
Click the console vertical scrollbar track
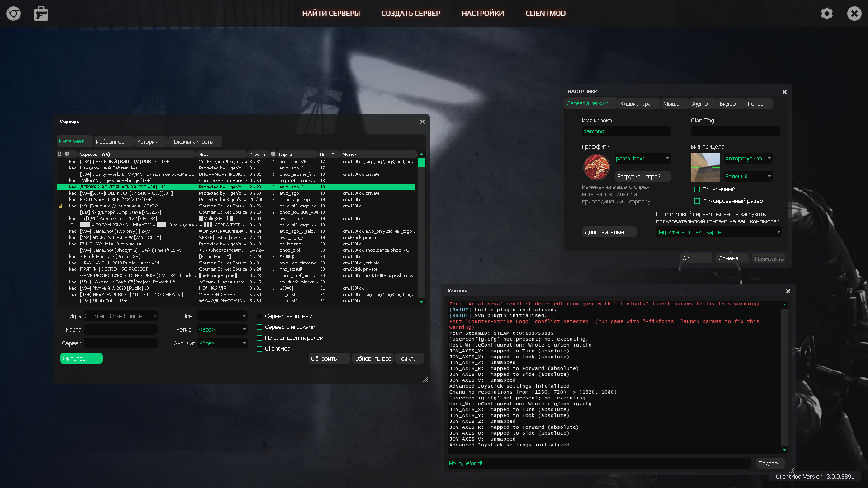pyautogui.click(x=784, y=377)
